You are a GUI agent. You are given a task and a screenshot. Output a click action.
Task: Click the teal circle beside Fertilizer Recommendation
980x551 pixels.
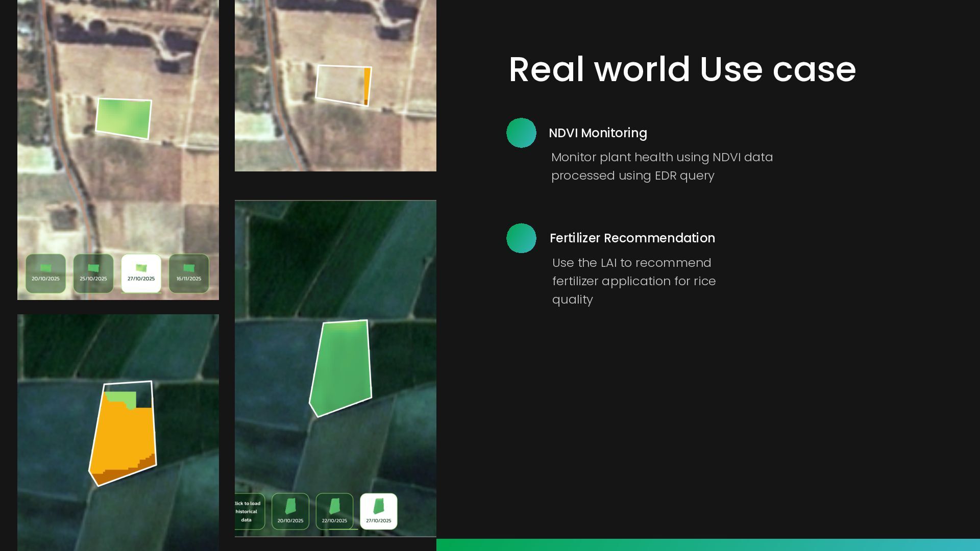(521, 238)
